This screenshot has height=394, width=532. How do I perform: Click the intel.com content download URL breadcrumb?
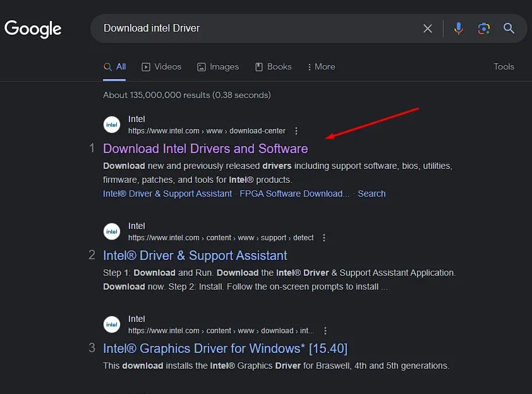pyautogui.click(x=221, y=331)
